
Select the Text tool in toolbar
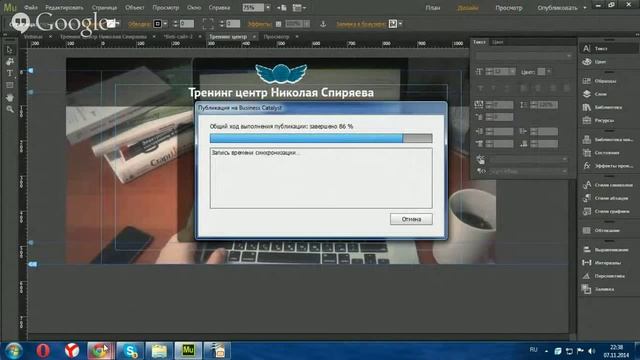click(10, 73)
